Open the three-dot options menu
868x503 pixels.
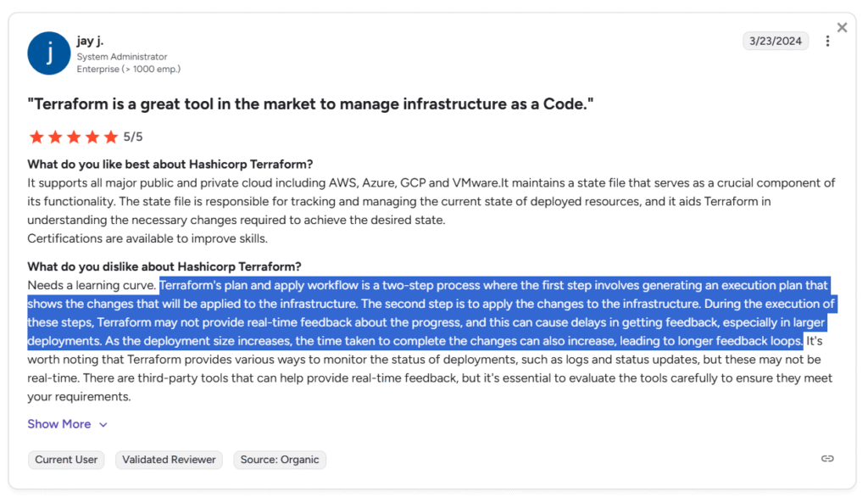(x=827, y=40)
